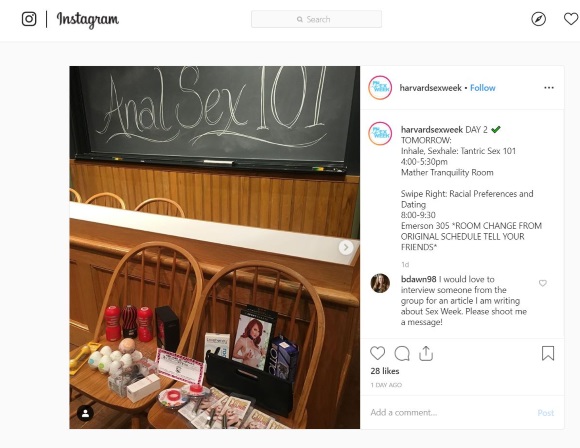580x448 pixels.
Task: Click the Instagram camera logo icon
Action: click(29, 19)
